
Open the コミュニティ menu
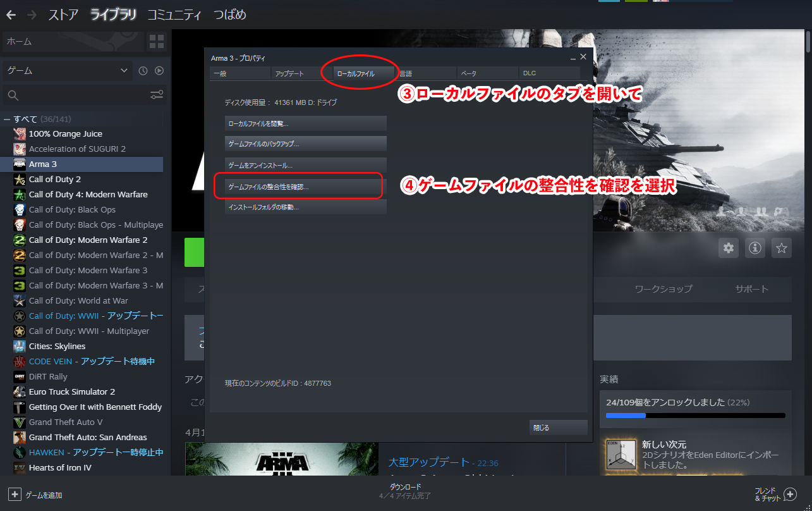174,15
